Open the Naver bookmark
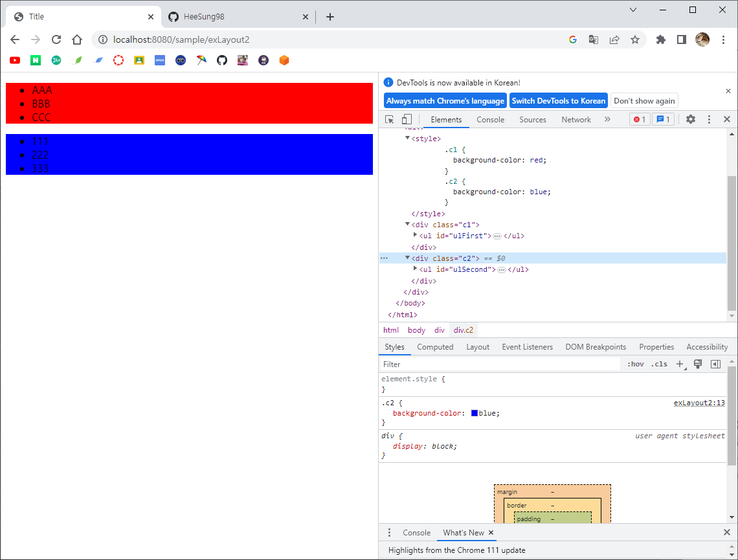The image size is (738, 560). click(x=36, y=60)
